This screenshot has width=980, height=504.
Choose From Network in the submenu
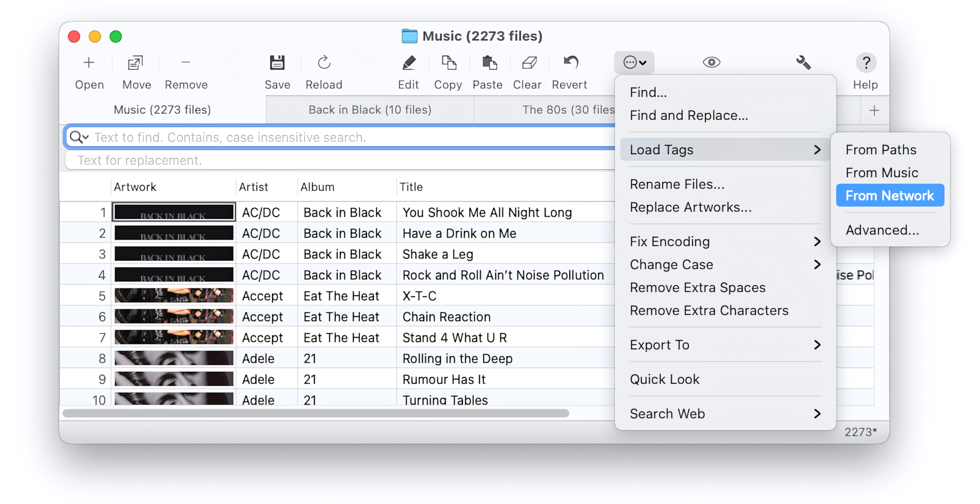[x=890, y=195]
